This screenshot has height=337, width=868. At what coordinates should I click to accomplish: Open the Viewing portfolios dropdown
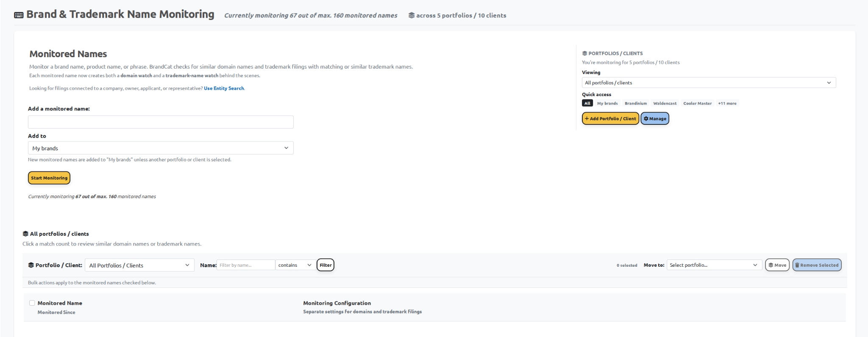point(709,83)
